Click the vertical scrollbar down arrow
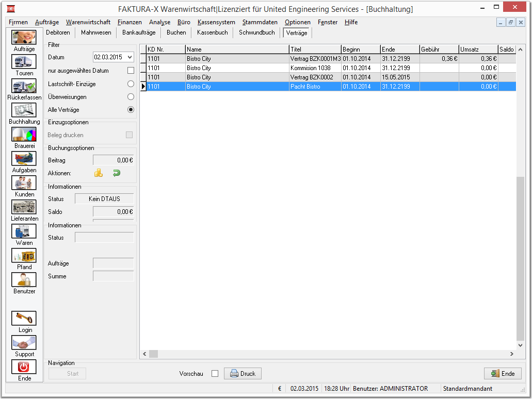 (520, 345)
